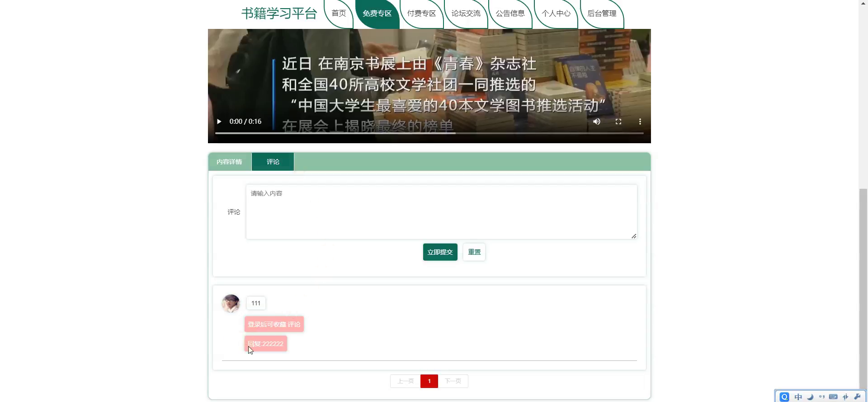Open 首页 navigation tab

pos(339,14)
